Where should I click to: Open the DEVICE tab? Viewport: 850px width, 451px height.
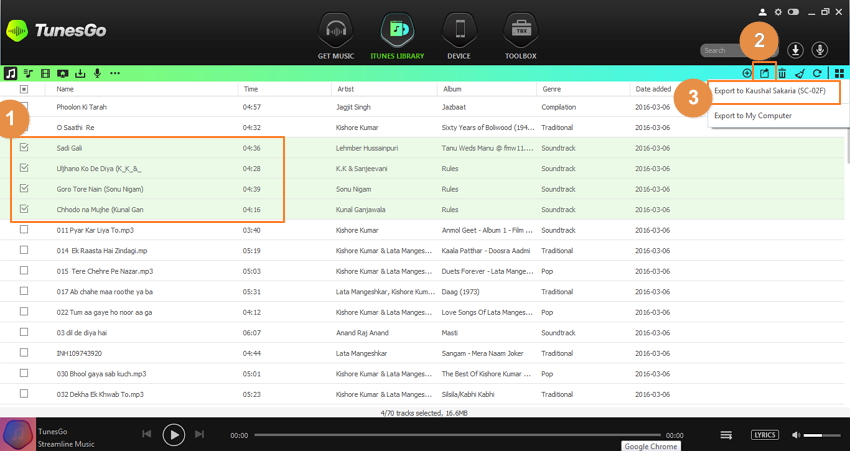459,36
